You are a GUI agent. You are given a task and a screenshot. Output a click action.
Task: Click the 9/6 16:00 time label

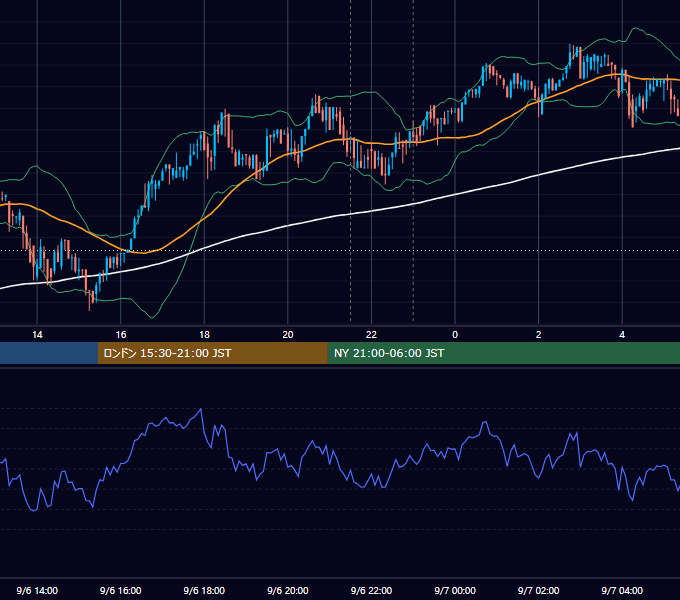pos(121,590)
